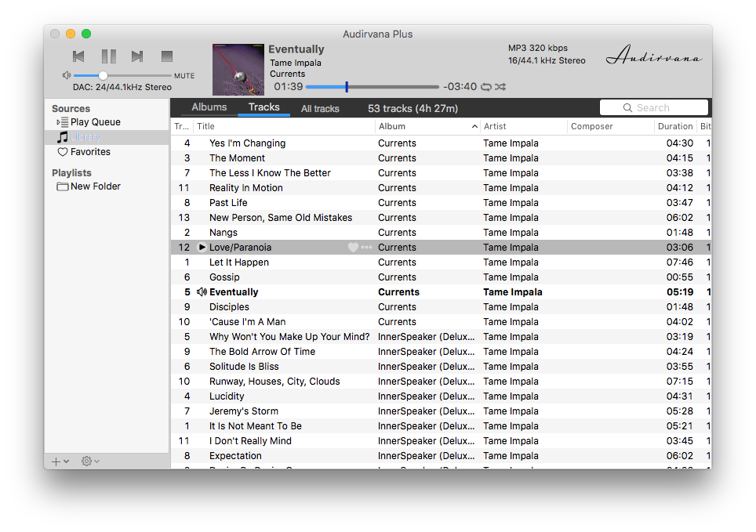The width and height of the screenshot is (756, 532).
Task: Select the track Solitude Is Bliss
Action: [x=441, y=367]
